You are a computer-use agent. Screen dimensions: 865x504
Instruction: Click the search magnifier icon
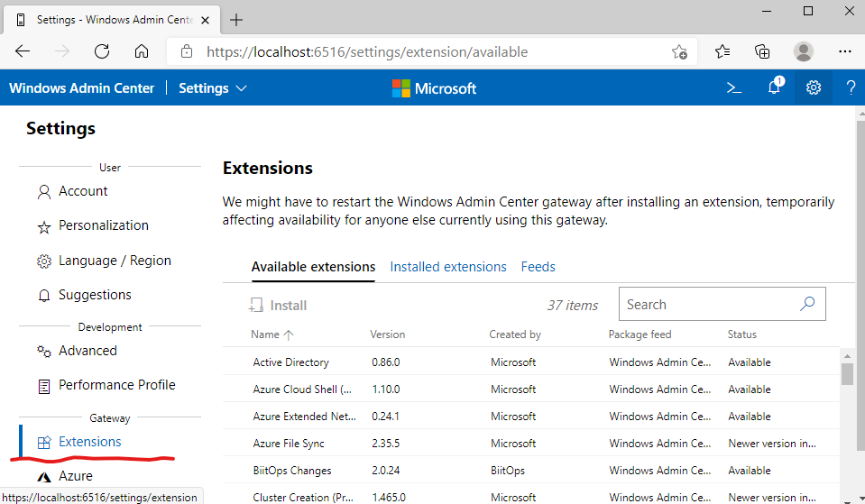coord(807,304)
